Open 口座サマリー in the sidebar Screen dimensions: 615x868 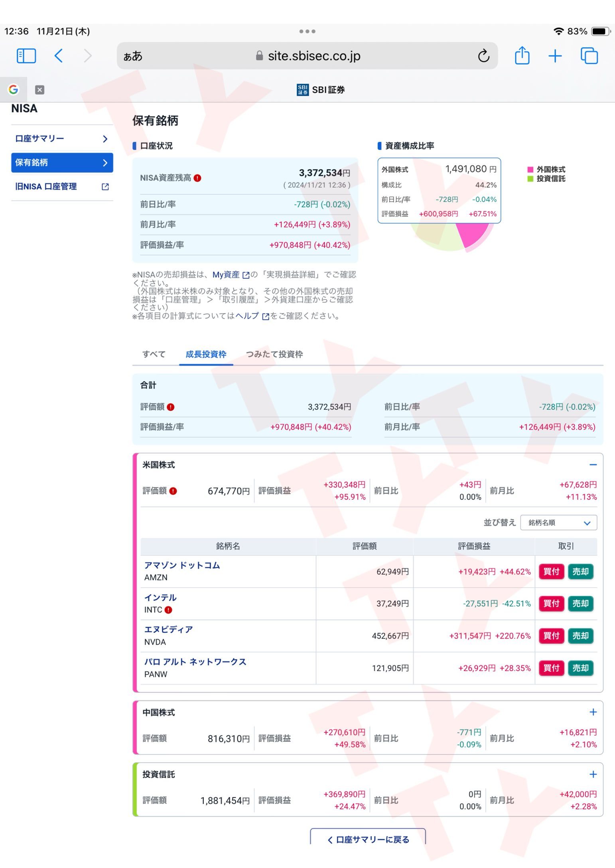tap(62, 138)
